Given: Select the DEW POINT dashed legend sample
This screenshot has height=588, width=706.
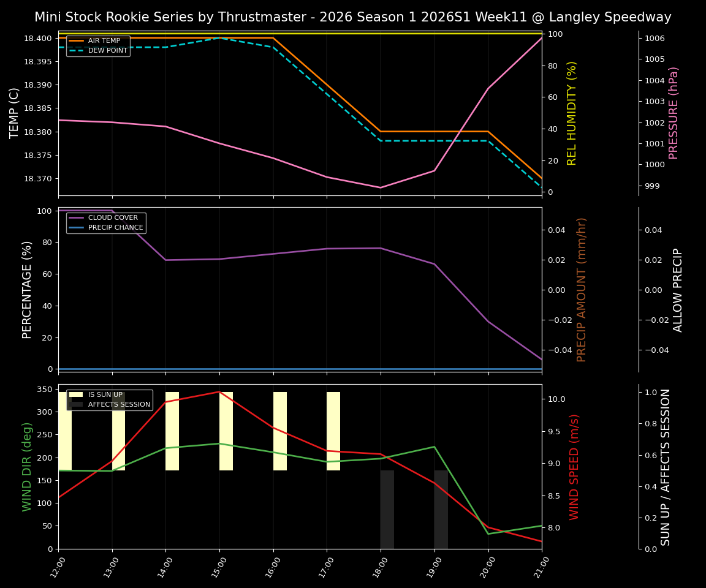Looking at the screenshot, I should (x=75, y=50).
